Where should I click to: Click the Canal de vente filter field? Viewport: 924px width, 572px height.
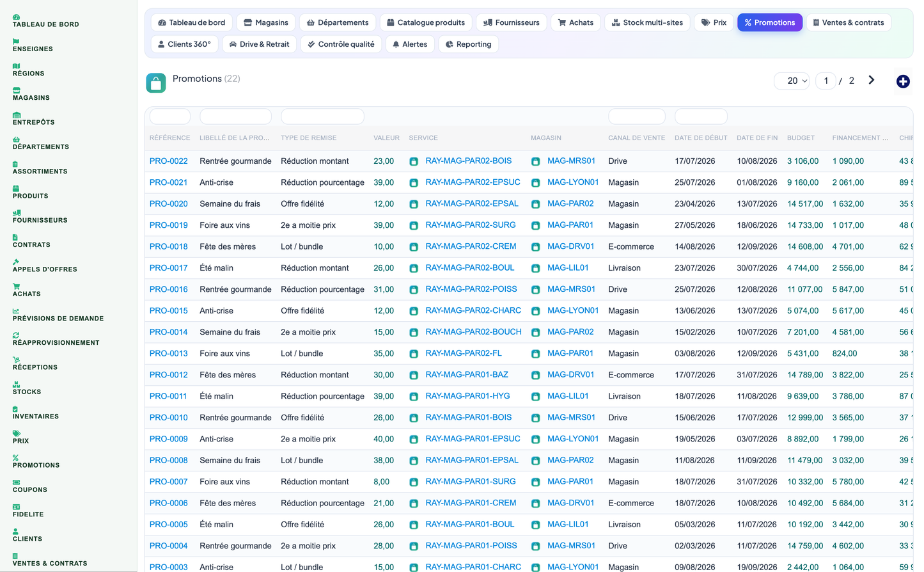(637, 116)
